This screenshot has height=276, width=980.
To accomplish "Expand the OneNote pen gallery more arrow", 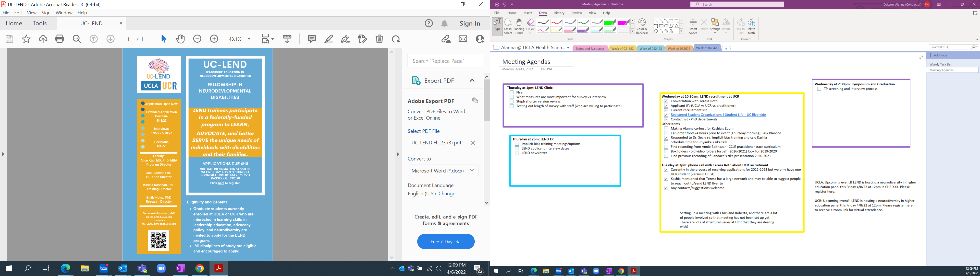I will (632, 31).
